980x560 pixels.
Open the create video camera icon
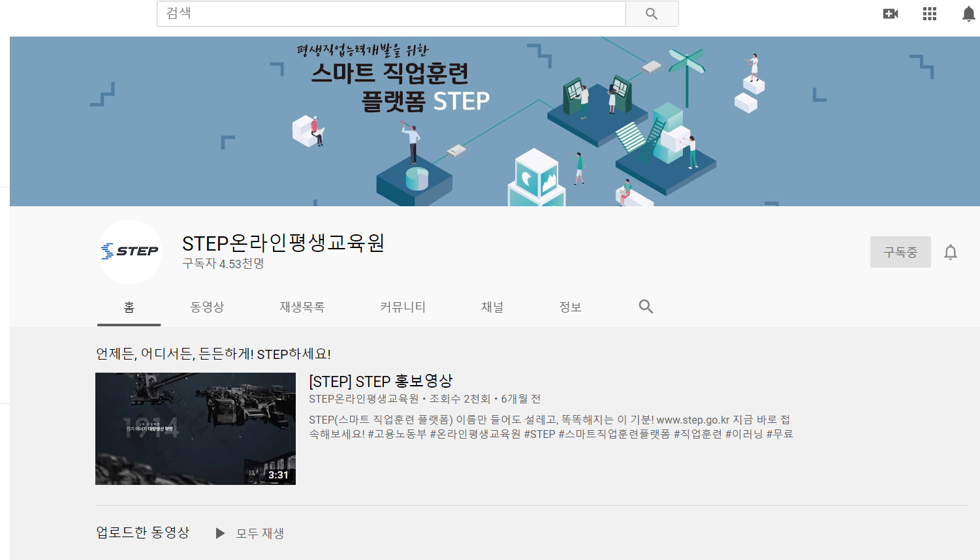(891, 14)
